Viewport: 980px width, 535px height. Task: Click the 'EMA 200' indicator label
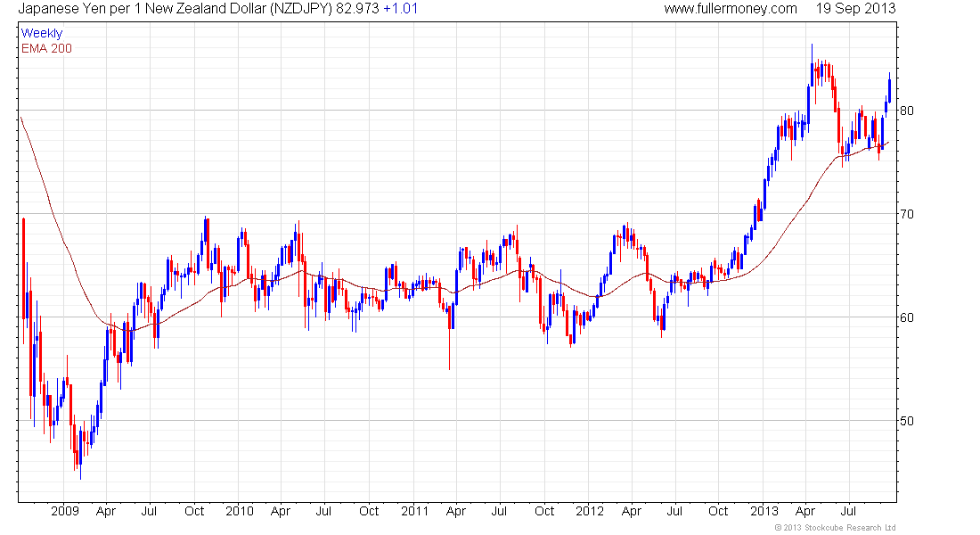point(46,48)
